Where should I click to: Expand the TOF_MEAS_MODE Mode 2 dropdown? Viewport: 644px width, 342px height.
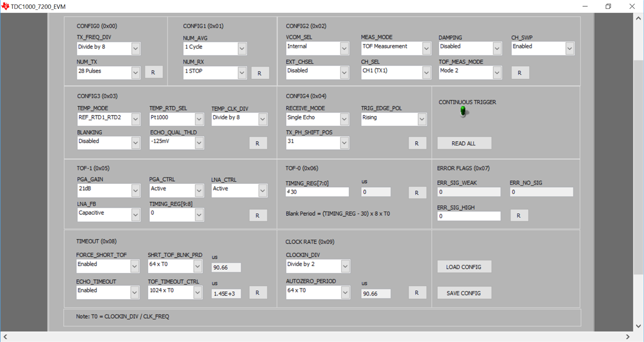470,72
